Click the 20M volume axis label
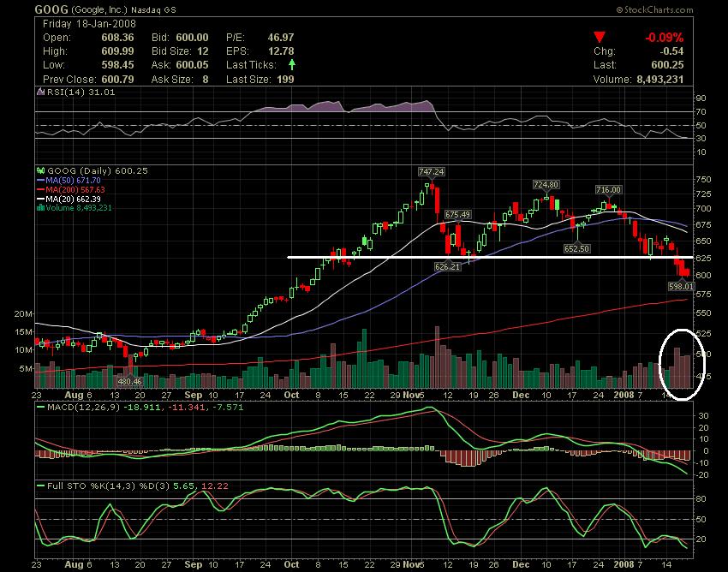This screenshot has height=572, width=728. [x=23, y=314]
